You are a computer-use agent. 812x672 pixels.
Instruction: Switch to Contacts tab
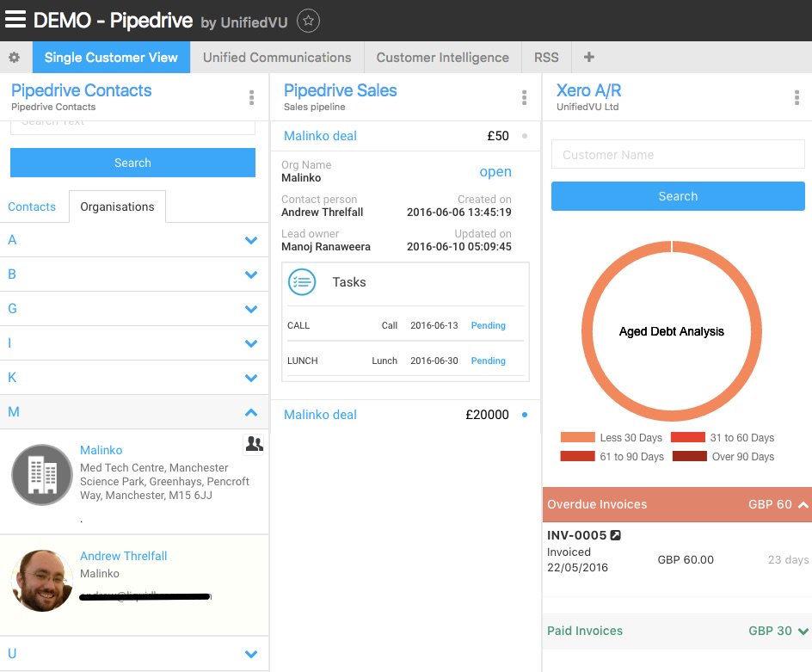pos(32,207)
